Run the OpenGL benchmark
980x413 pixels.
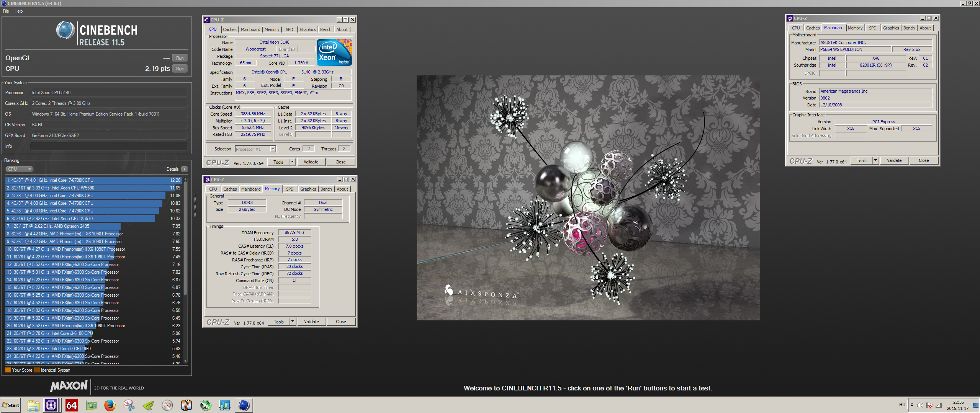pos(180,58)
